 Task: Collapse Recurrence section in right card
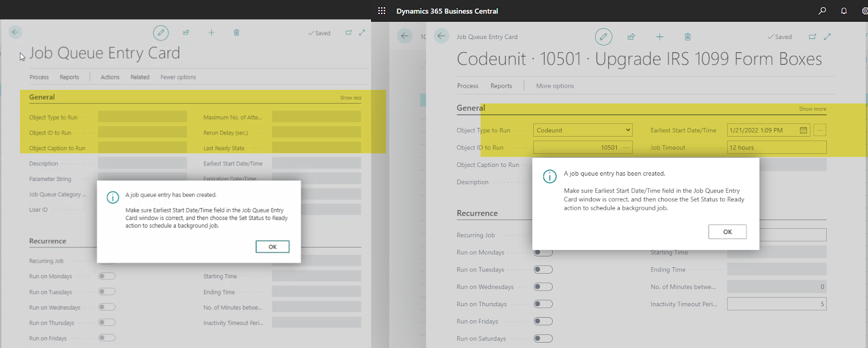coord(477,213)
